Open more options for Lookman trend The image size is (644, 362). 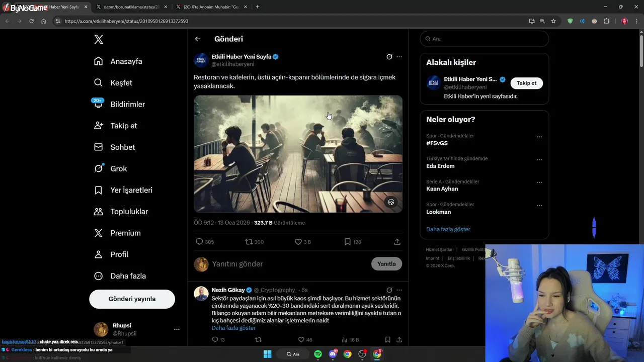pyautogui.click(x=539, y=206)
